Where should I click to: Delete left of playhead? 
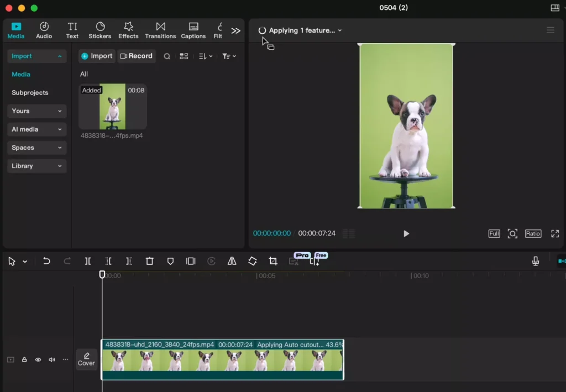coord(108,261)
